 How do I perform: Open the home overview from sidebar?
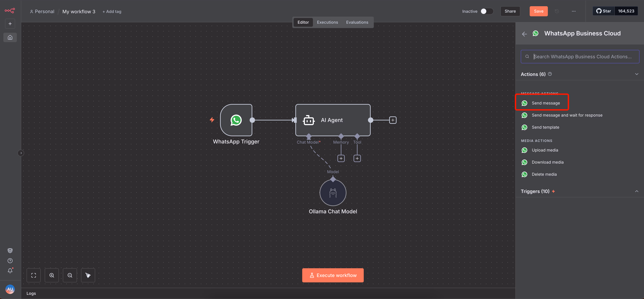coord(10,37)
